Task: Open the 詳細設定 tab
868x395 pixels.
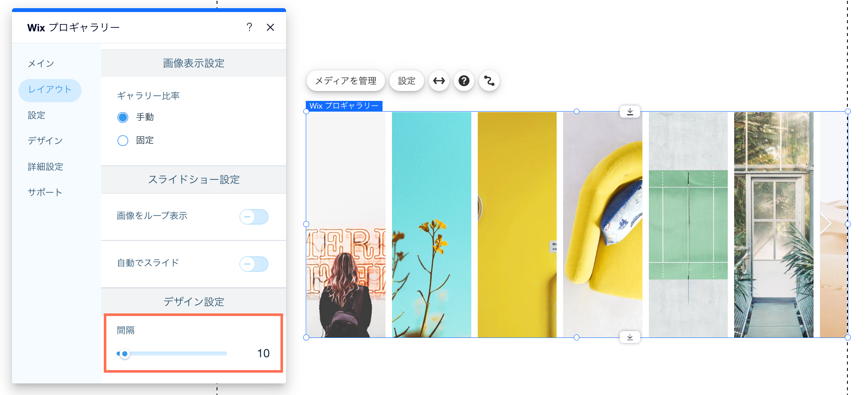Action: 45,167
